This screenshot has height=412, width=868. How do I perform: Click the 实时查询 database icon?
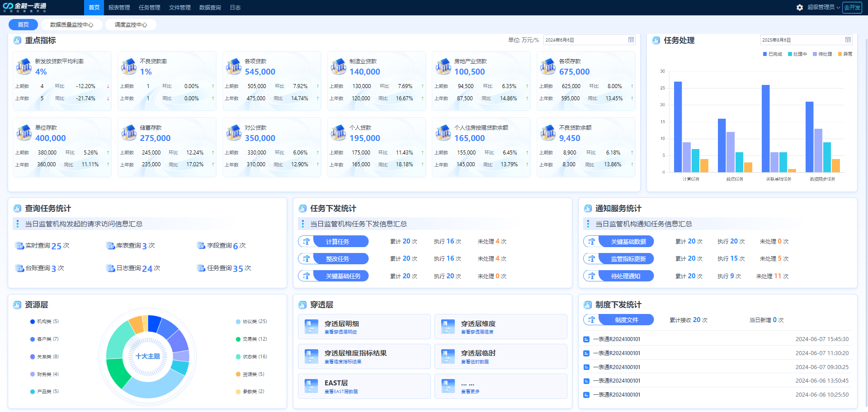(19, 245)
